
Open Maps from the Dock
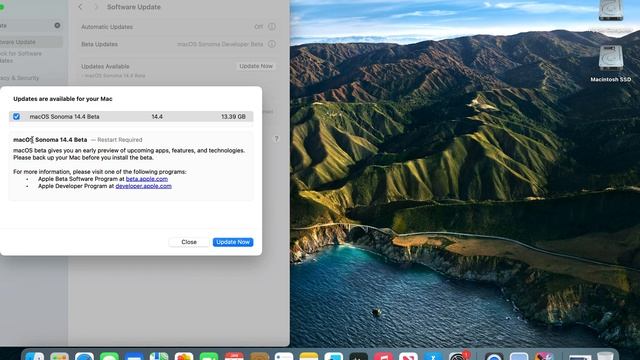coord(159,356)
